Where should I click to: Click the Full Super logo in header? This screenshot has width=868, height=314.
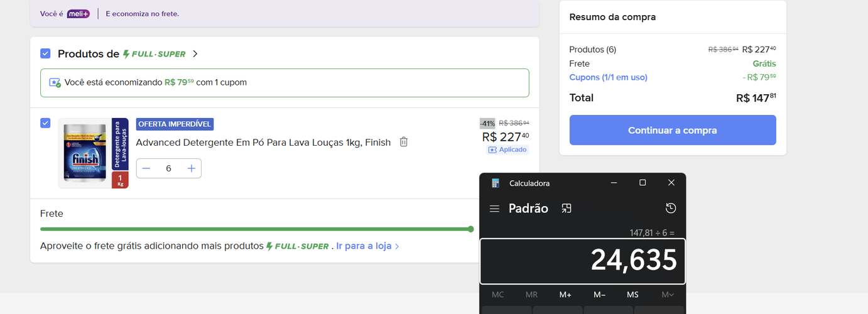pyautogui.click(x=155, y=54)
